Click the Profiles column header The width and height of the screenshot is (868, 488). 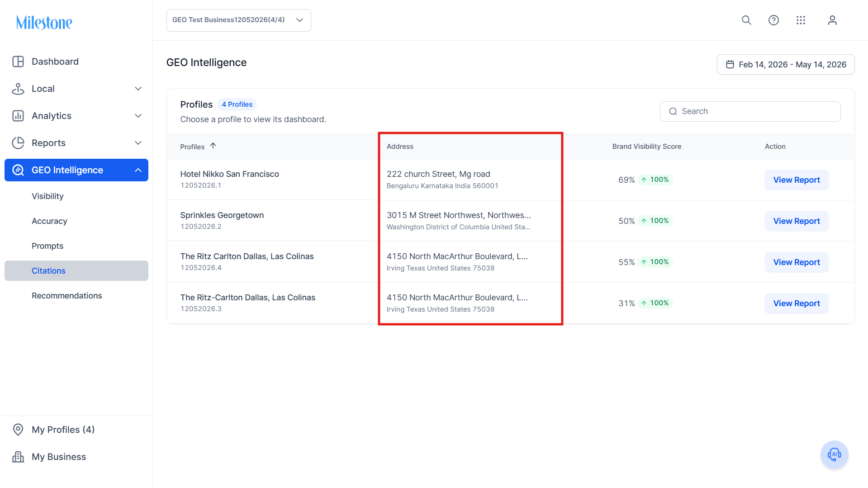coord(192,147)
